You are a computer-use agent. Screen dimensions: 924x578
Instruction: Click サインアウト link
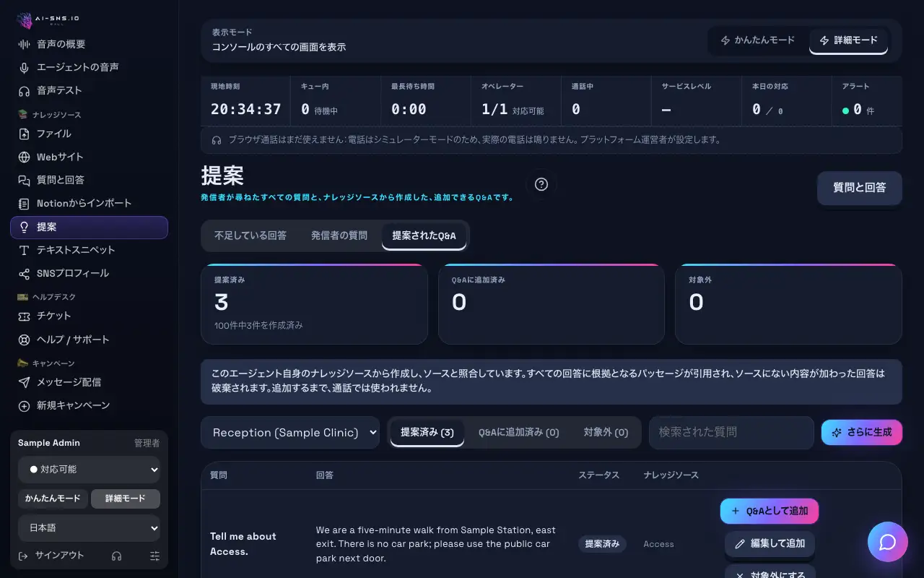tap(52, 556)
